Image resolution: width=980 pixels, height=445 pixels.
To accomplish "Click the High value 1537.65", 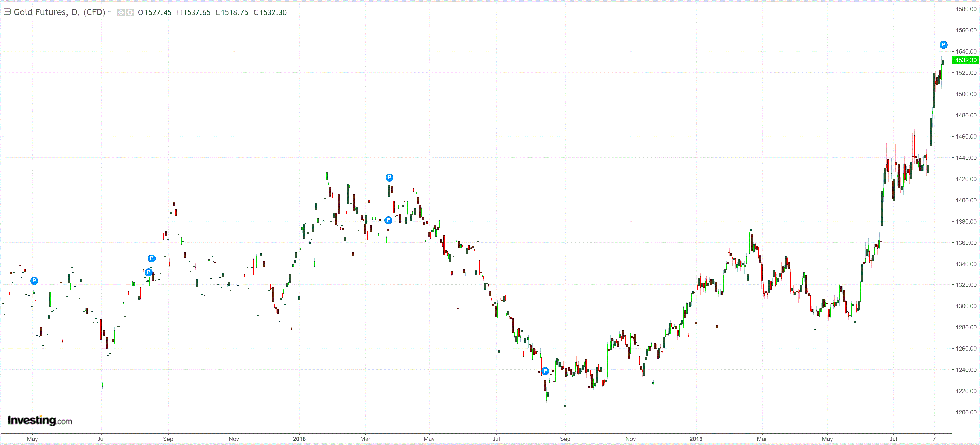I will click(x=197, y=12).
